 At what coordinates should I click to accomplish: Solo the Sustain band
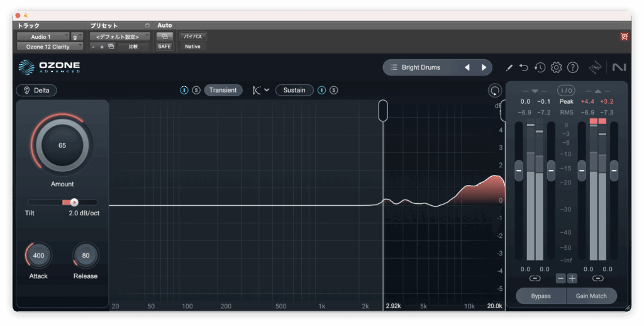tap(334, 90)
